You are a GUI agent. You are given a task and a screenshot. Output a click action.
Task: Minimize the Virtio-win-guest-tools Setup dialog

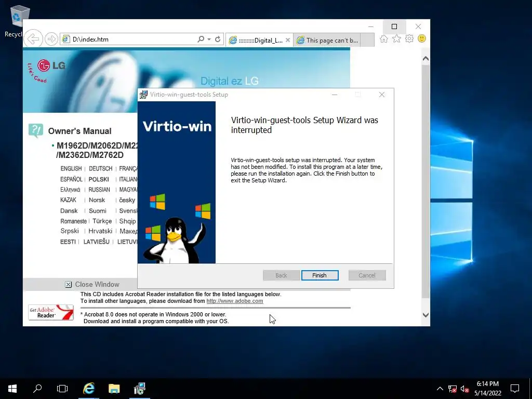(x=335, y=95)
